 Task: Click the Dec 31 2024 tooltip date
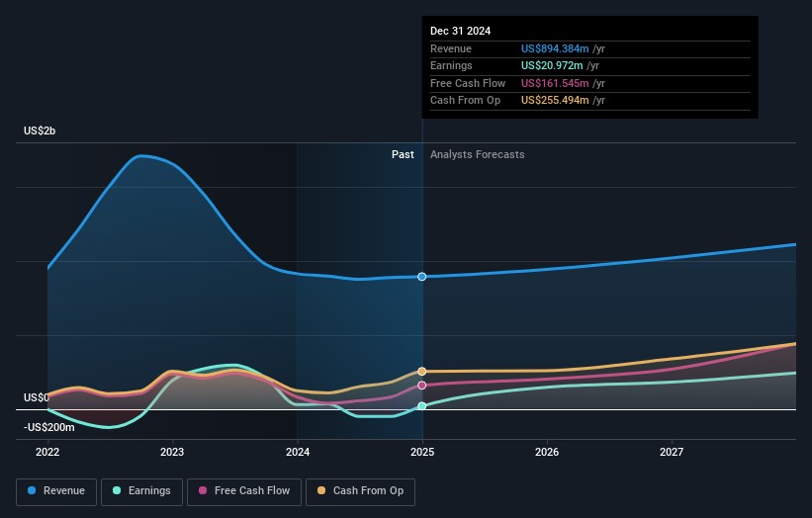460,31
